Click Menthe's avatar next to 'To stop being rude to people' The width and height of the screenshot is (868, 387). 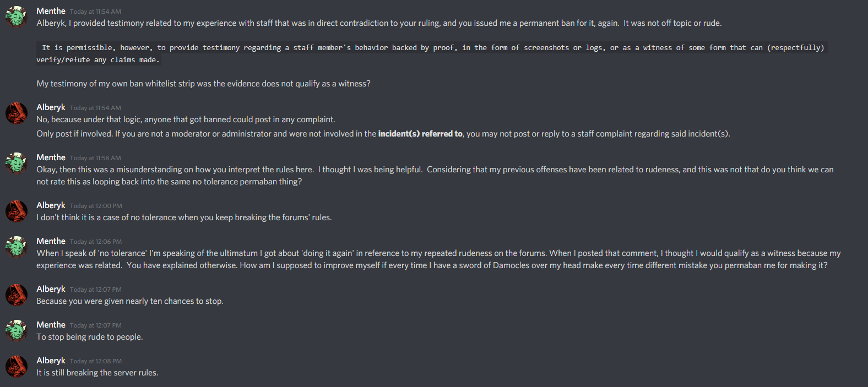16,330
